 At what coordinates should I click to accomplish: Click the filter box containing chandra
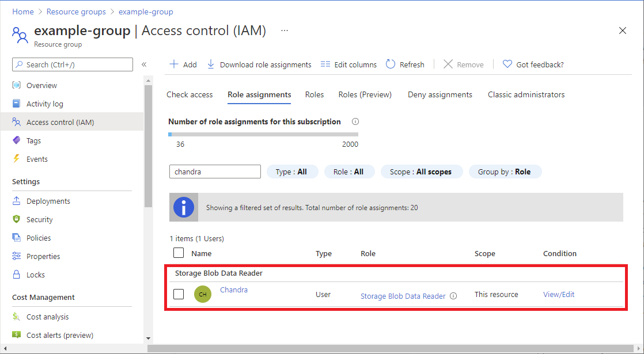click(215, 172)
